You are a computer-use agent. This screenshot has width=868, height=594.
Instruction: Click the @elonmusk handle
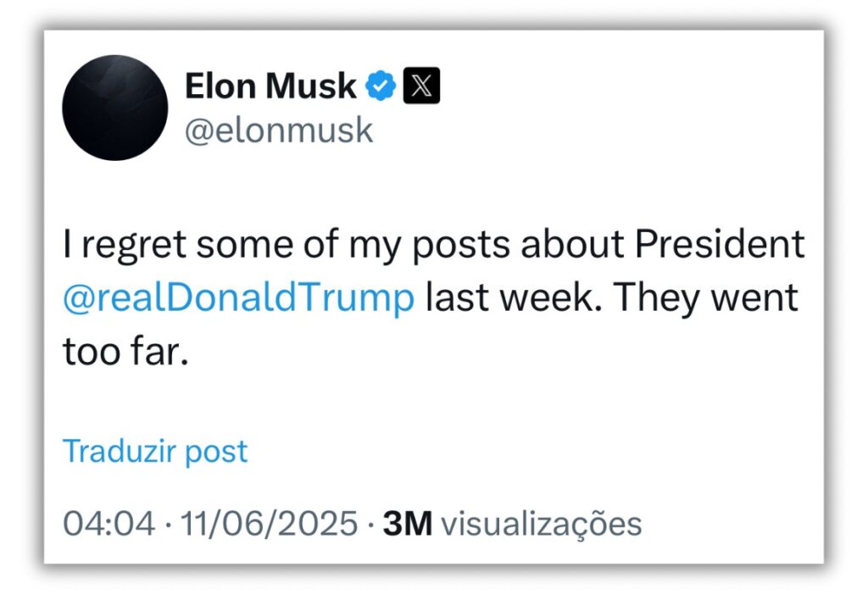pos(279,131)
